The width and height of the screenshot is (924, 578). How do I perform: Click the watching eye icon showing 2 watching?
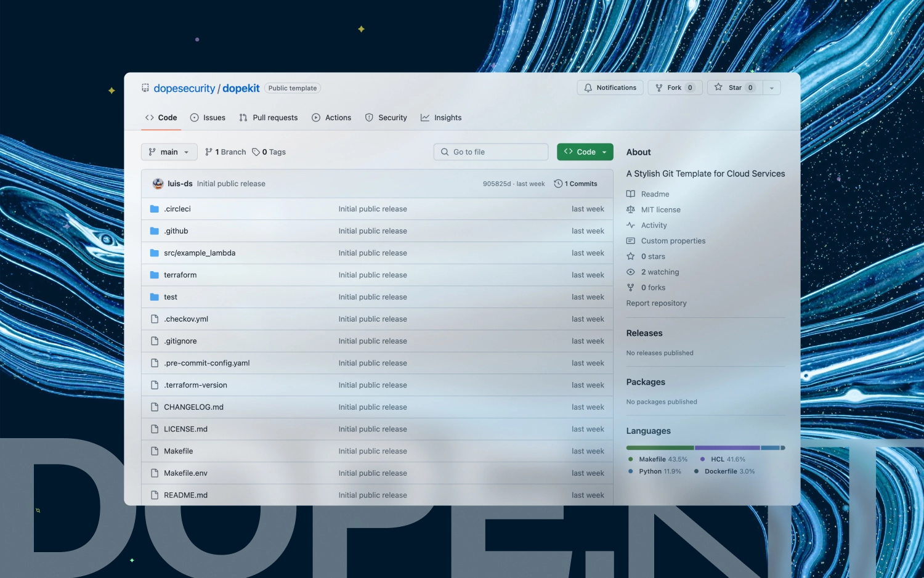click(631, 272)
